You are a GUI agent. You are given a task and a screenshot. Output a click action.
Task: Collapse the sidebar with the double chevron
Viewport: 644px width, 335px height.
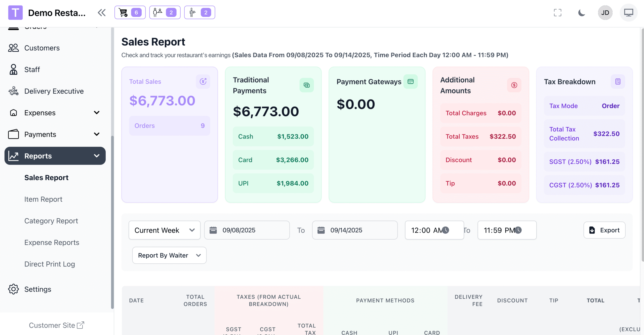click(102, 12)
